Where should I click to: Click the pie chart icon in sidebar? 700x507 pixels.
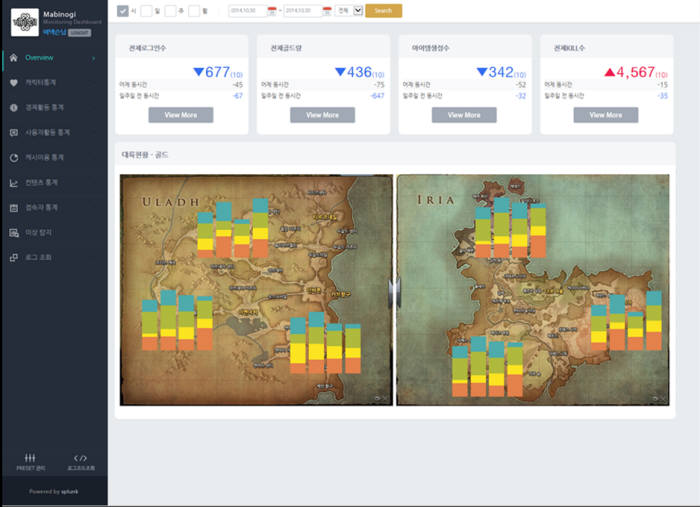coord(14,158)
